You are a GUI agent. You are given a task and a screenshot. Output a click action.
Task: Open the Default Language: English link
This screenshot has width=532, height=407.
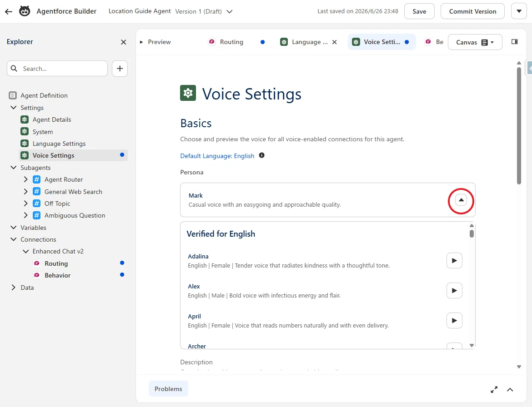217,156
